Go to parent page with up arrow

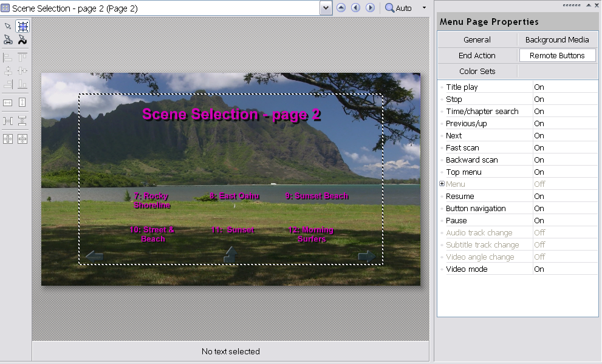341,8
